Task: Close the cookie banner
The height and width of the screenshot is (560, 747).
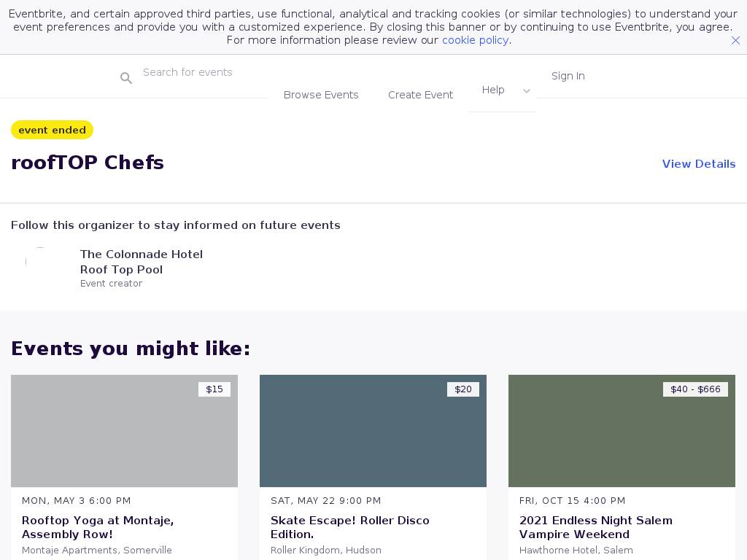Action: (735, 41)
